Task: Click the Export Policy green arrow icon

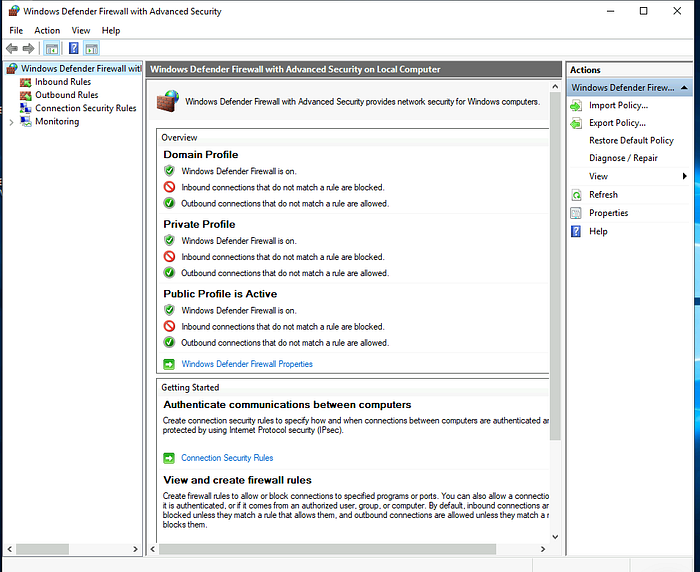Action: tap(576, 123)
